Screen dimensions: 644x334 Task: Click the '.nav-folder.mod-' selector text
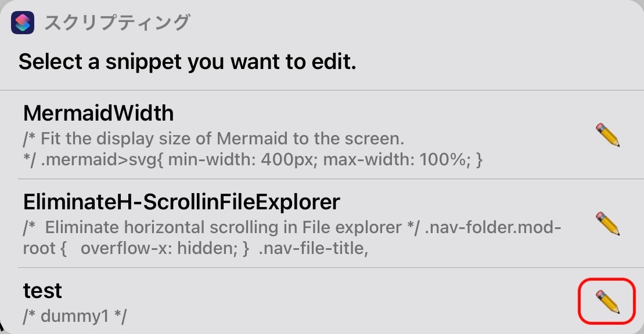click(x=493, y=228)
